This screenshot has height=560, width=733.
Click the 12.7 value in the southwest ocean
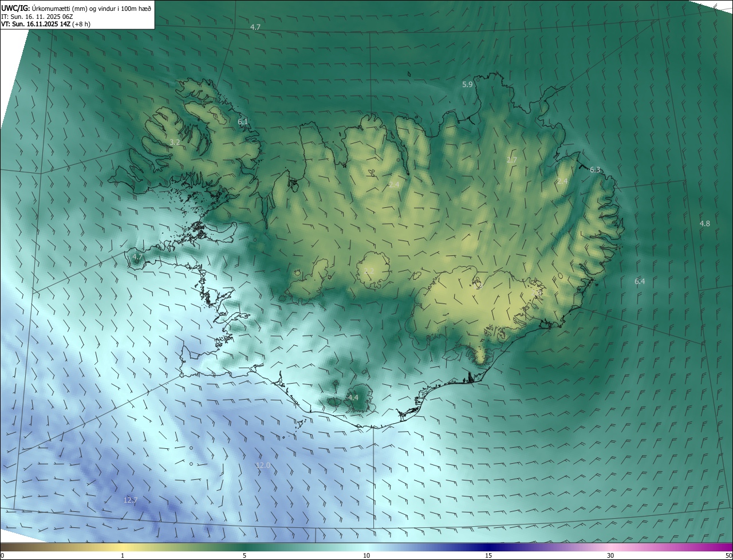click(131, 500)
